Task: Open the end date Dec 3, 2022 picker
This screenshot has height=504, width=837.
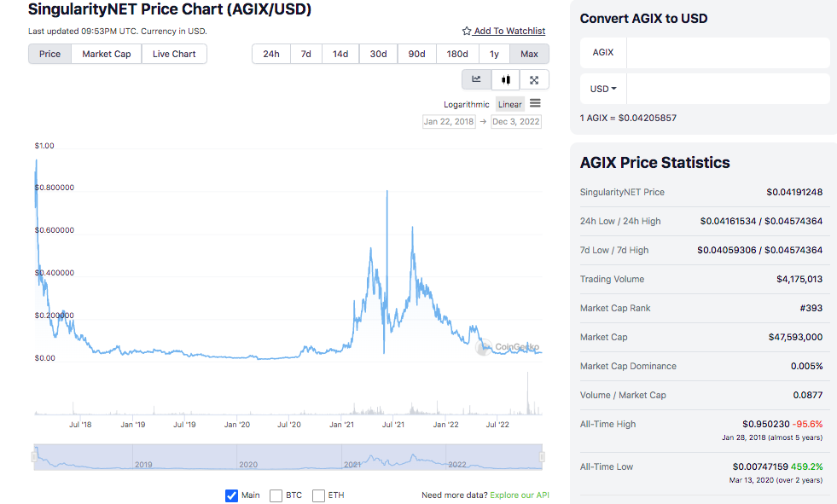Action: [x=515, y=122]
